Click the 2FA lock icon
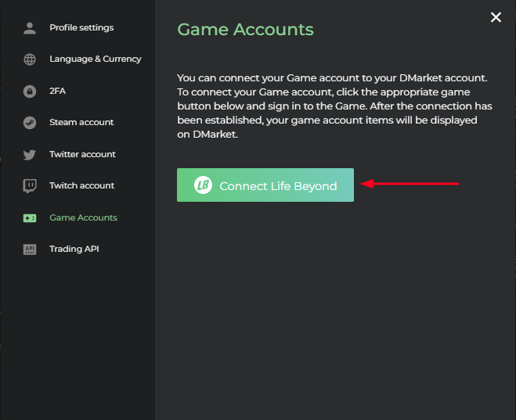 click(30, 91)
